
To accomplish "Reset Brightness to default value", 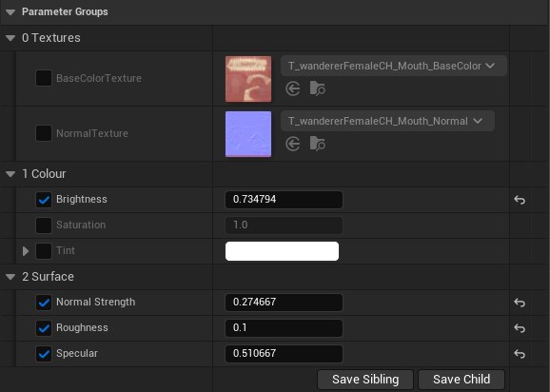I will coord(520,200).
